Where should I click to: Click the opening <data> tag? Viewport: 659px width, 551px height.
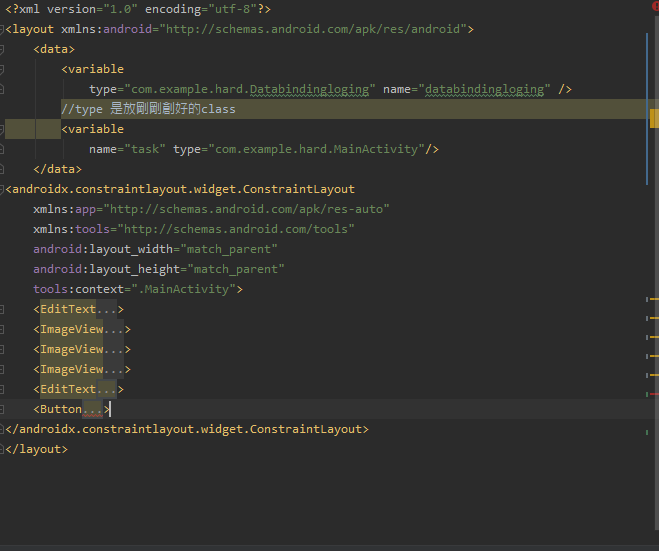(x=54, y=50)
